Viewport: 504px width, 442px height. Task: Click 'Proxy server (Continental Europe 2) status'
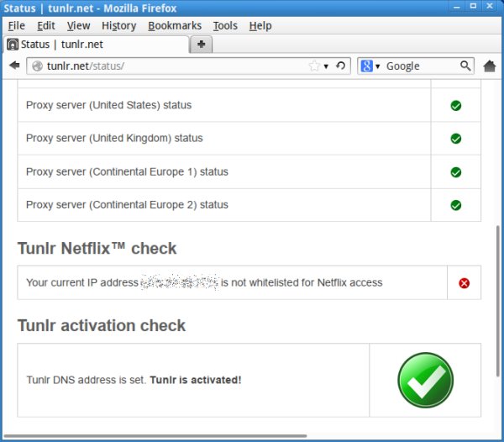tap(127, 205)
